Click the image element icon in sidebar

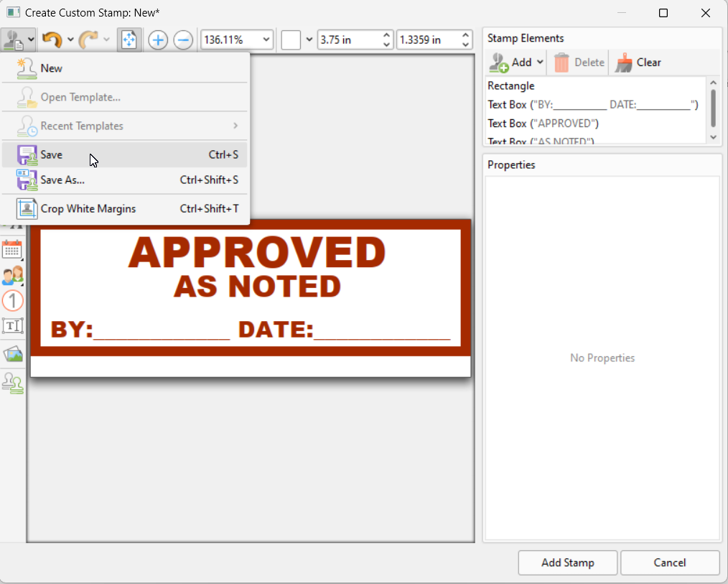(12, 353)
